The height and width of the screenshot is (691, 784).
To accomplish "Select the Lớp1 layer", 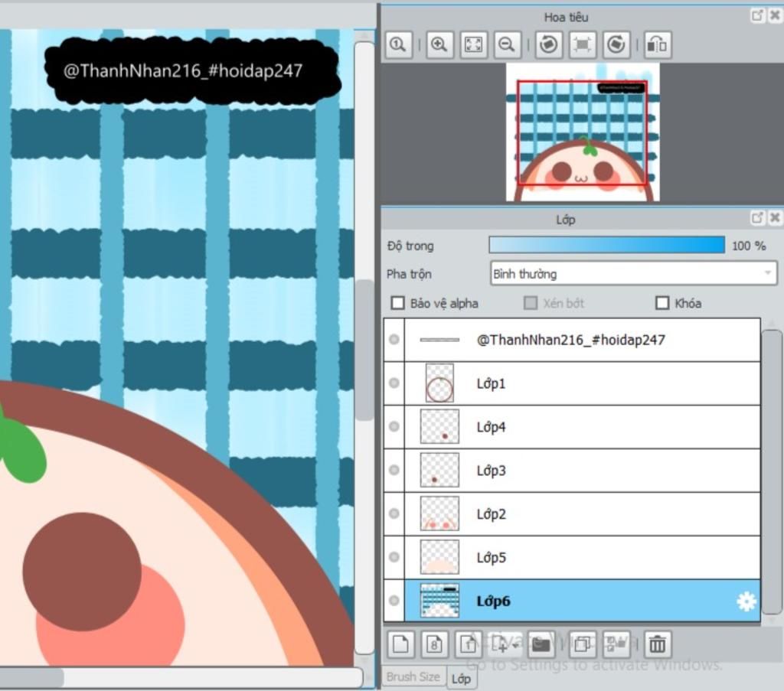I will (x=582, y=383).
